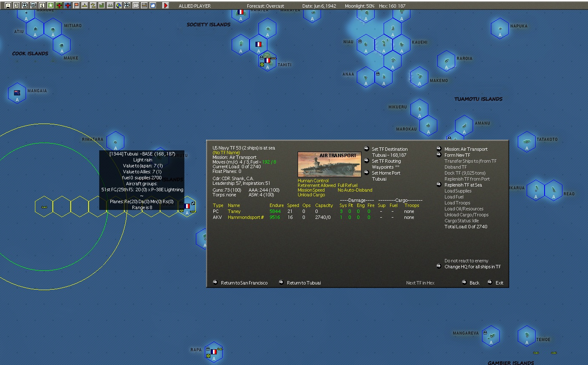
Task: Click the (No TF Name) label
Action: [x=226, y=152]
